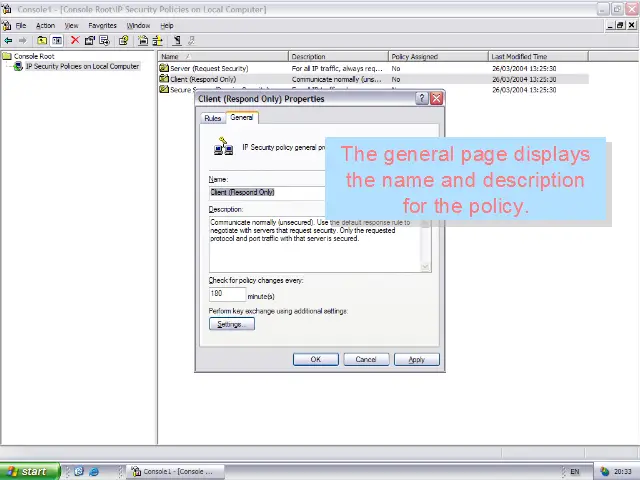
Task: Select IP Security Policies on Local Computer node
Action: [x=82, y=67]
